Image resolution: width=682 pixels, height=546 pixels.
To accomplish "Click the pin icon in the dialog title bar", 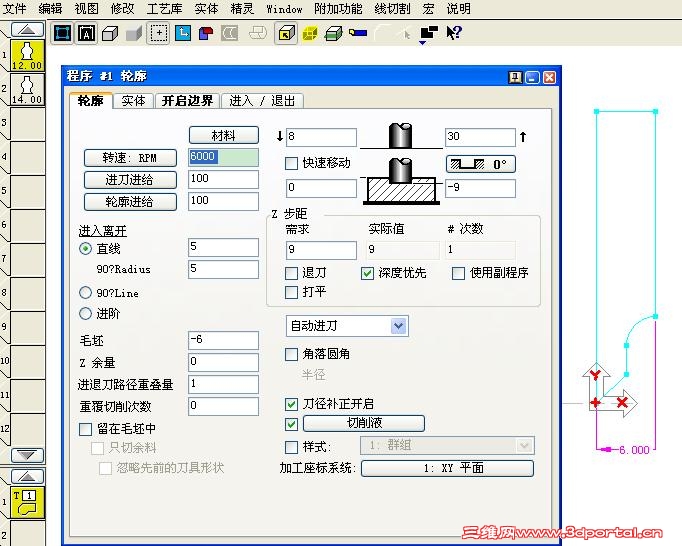I will pyautogui.click(x=515, y=77).
